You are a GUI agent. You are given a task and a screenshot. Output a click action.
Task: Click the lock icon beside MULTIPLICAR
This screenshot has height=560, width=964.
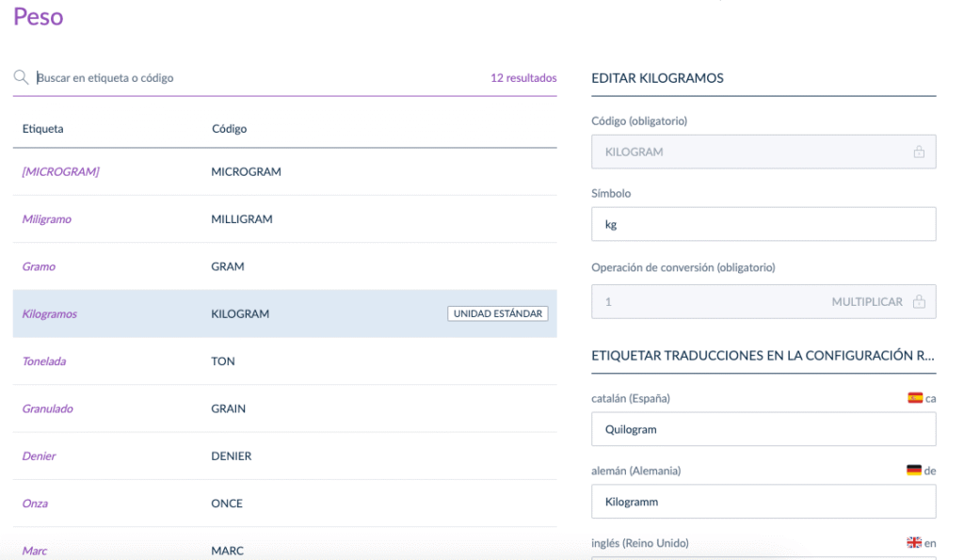[x=919, y=301]
